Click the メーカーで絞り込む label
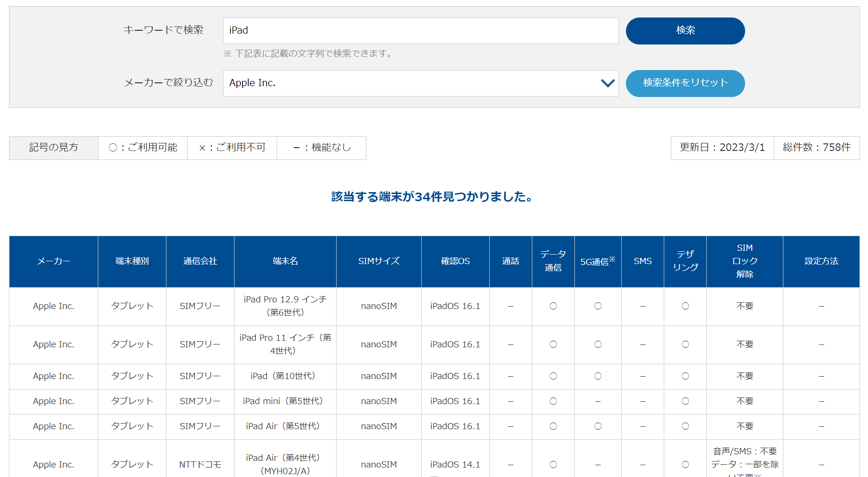 click(x=168, y=83)
